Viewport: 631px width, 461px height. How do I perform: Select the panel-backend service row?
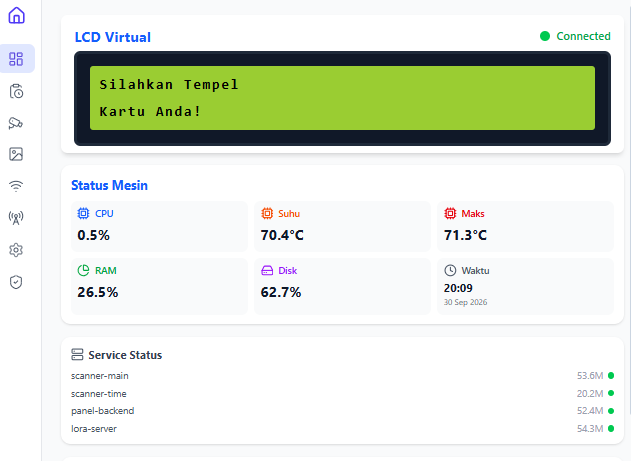click(342, 411)
